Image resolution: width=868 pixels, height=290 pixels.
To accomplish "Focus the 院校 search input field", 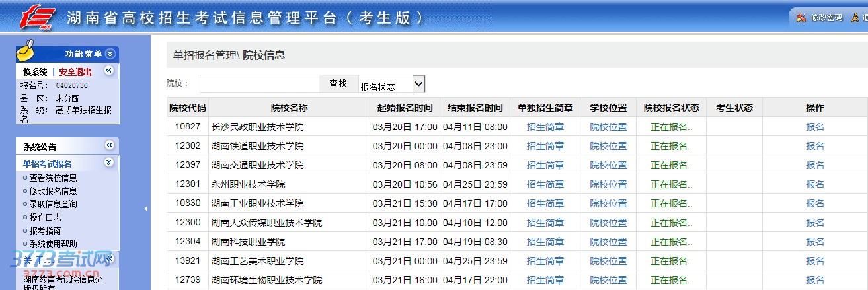I will (259, 84).
